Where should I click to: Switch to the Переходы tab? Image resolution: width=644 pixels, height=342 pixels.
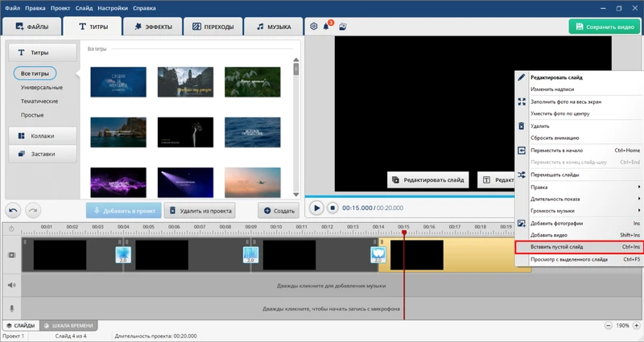[213, 27]
